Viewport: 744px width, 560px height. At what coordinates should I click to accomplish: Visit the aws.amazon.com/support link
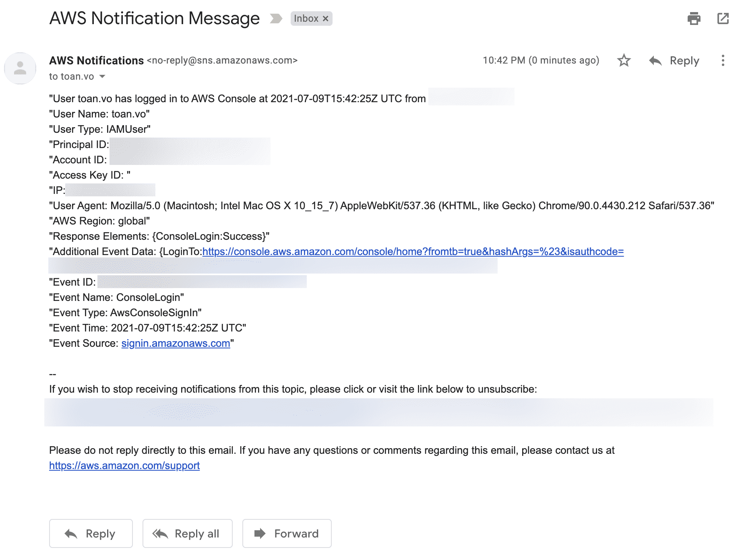click(124, 466)
